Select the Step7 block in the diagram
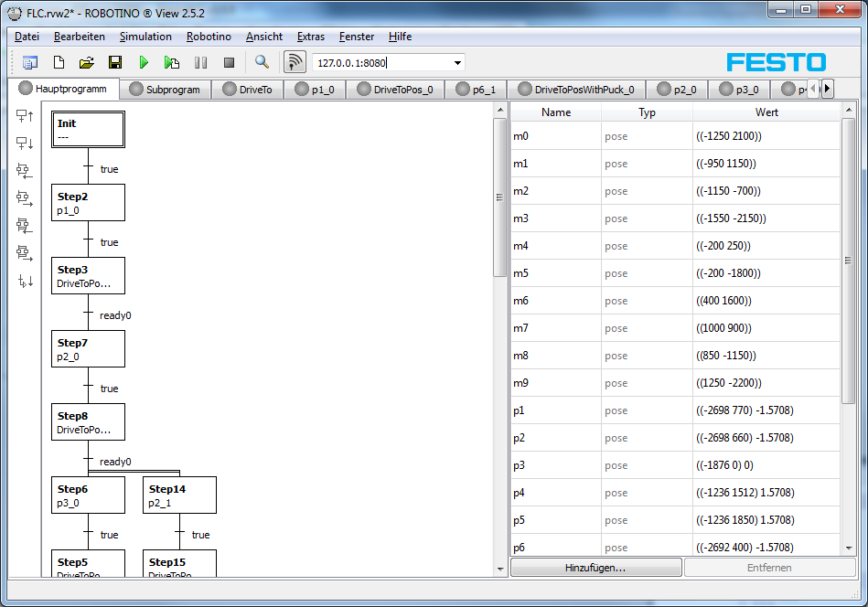The width and height of the screenshot is (868, 607). point(88,349)
